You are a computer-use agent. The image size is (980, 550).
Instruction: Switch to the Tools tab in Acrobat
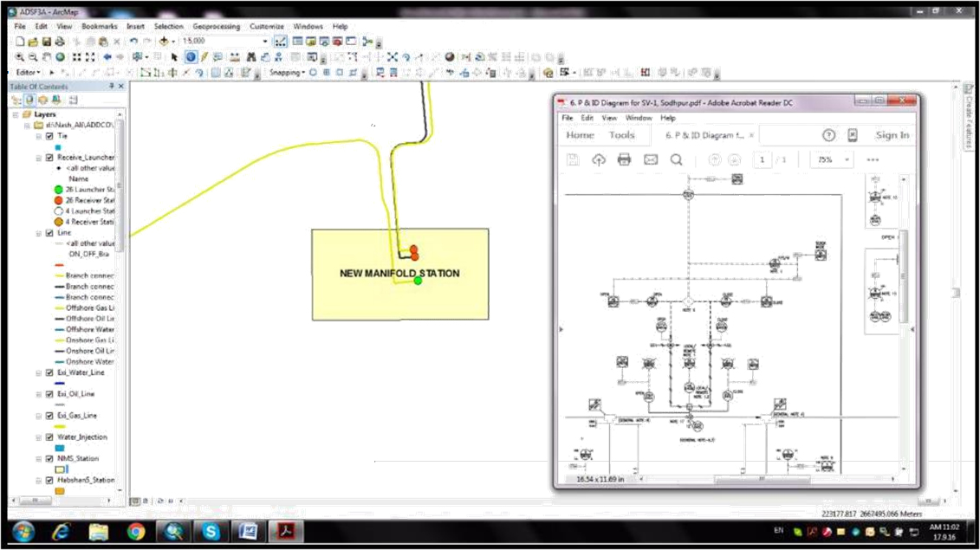pos(621,135)
